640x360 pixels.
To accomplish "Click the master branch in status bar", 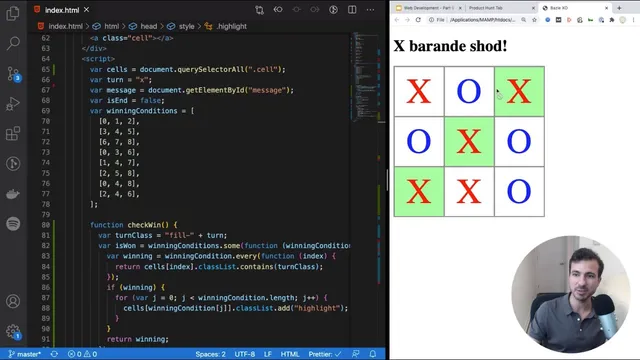I will click(24, 354).
